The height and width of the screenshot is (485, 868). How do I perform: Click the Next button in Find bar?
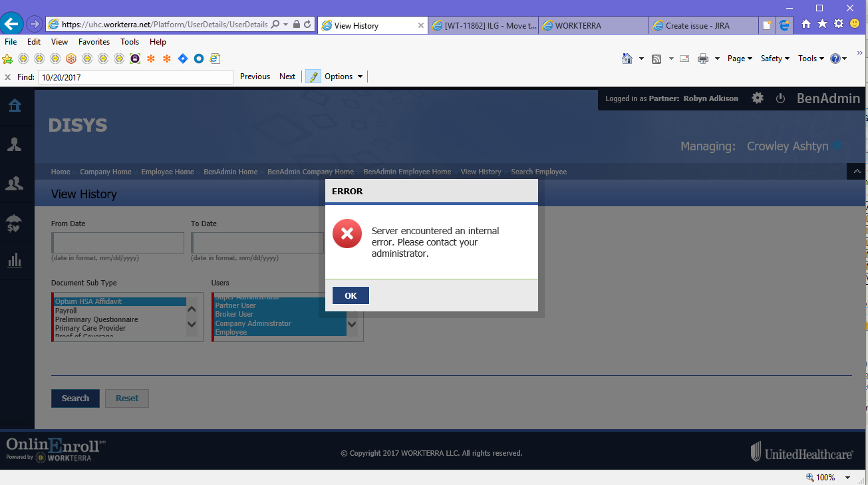[x=287, y=77]
